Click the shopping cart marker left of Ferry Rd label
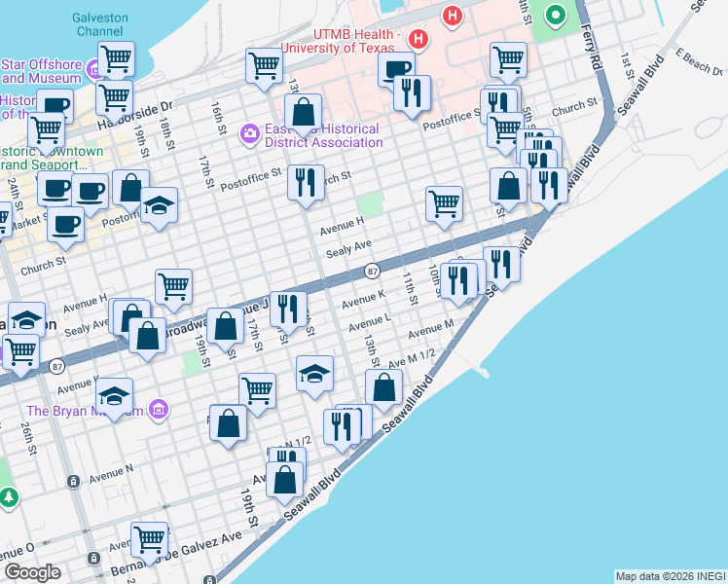The image size is (728, 584). click(x=508, y=60)
